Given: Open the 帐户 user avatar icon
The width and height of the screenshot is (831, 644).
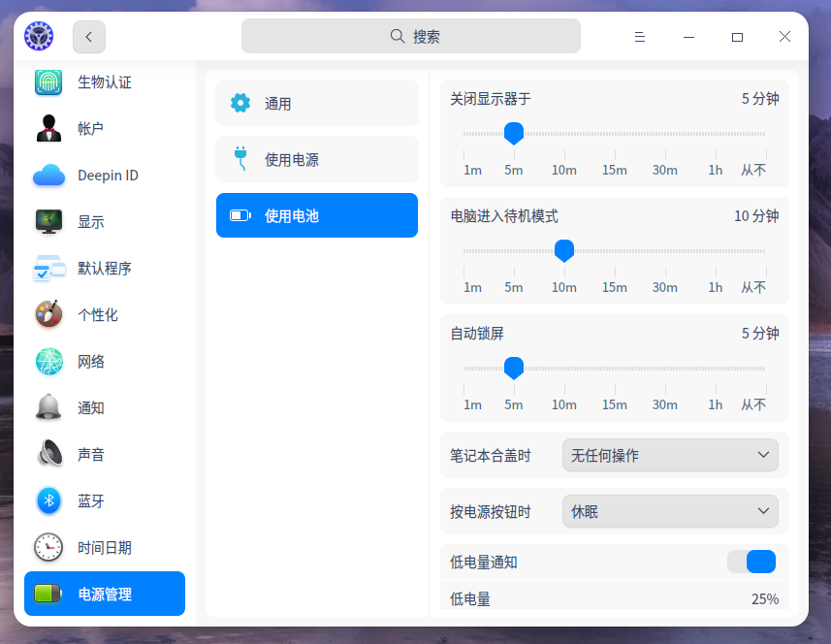Looking at the screenshot, I should click(x=48, y=128).
